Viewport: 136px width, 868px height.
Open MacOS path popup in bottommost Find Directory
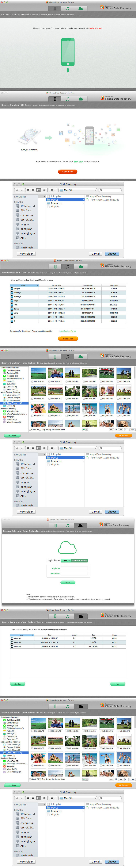pos(78,798)
